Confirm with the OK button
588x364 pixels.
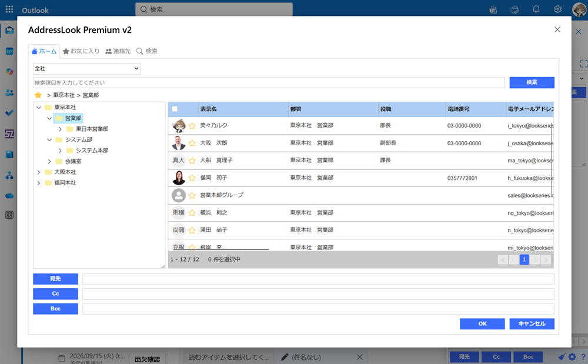tap(482, 324)
